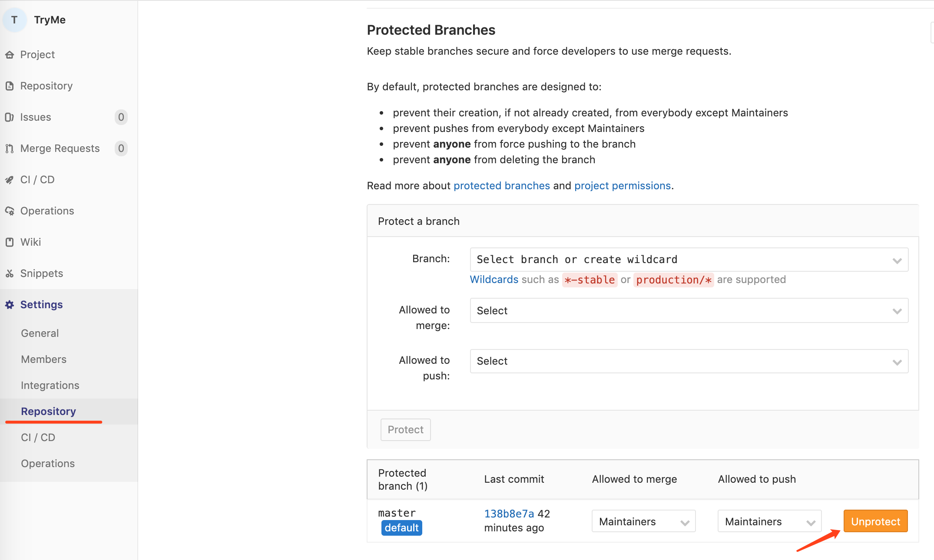Change Maintainers in Allowed to merge column

tap(643, 521)
